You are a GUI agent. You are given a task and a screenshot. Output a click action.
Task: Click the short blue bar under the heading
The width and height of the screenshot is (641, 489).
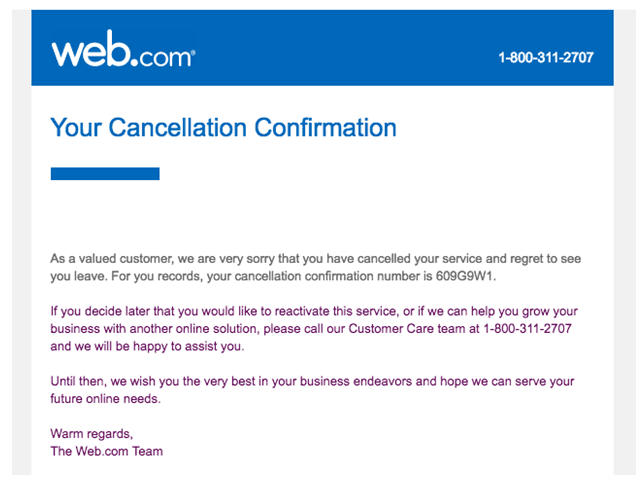105,174
